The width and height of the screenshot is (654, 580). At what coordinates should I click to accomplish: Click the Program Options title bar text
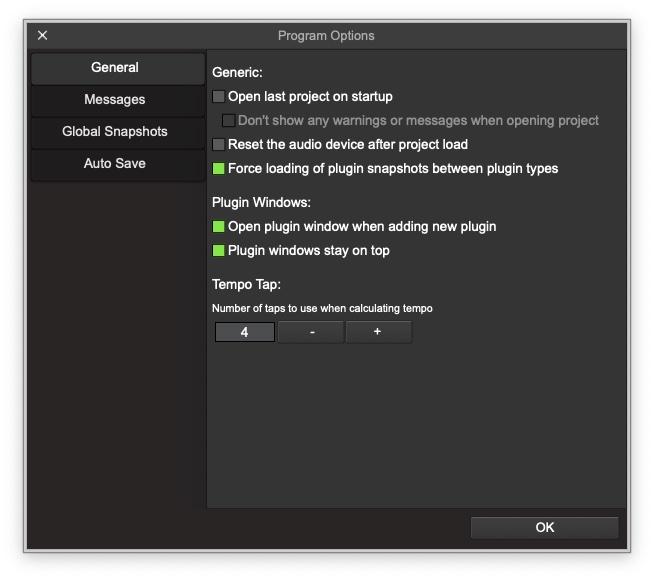(326, 36)
